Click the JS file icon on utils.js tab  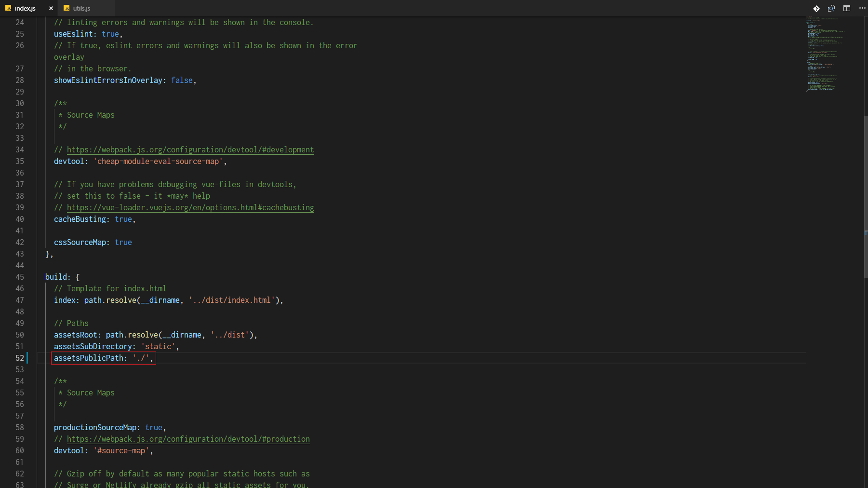(x=67, y=8)
